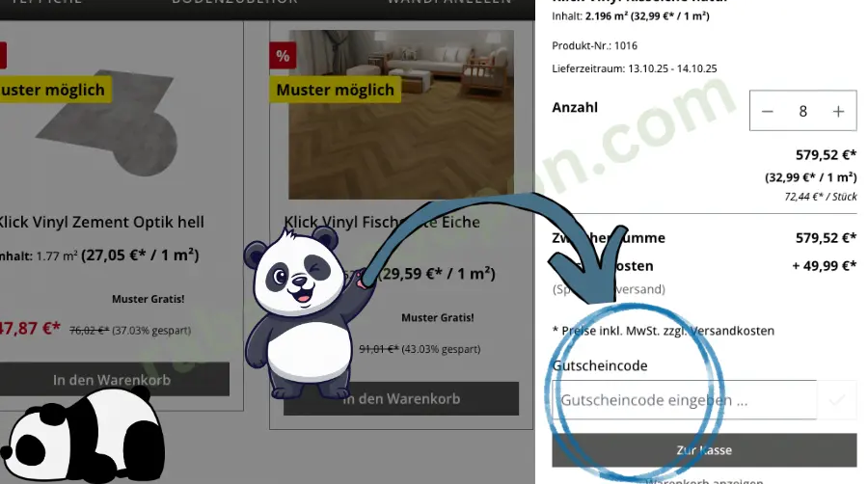Click the quantity field showing 8

(x=802, y=111)
